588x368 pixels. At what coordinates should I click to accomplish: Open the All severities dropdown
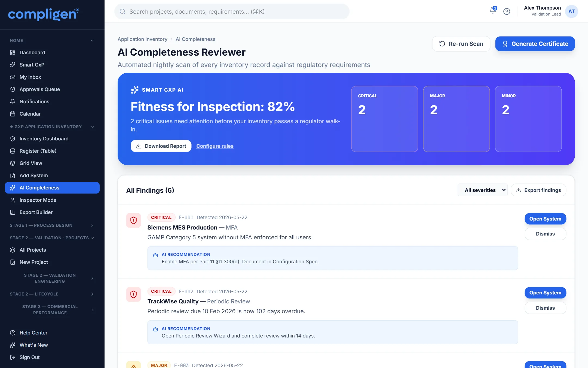[482, 190]
